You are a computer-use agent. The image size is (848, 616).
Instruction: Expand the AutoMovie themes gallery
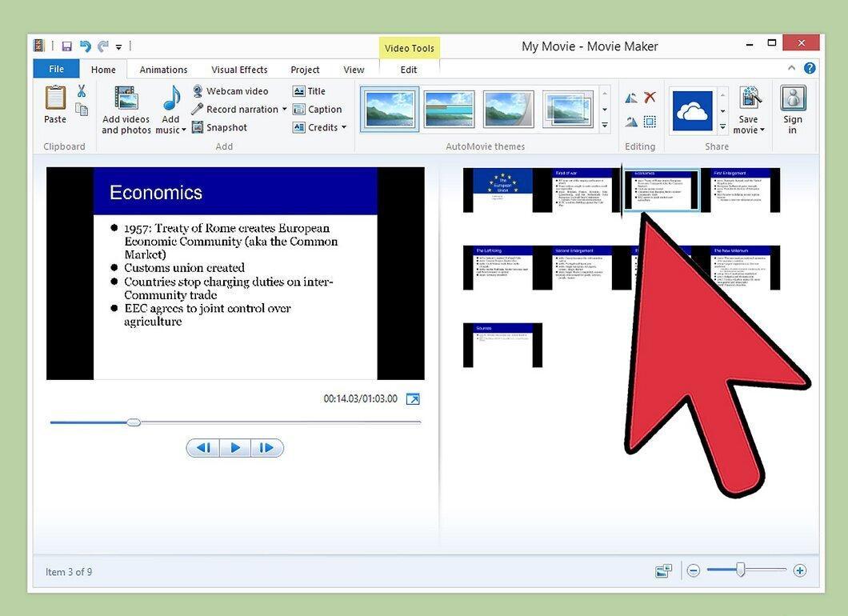point(605,126)
